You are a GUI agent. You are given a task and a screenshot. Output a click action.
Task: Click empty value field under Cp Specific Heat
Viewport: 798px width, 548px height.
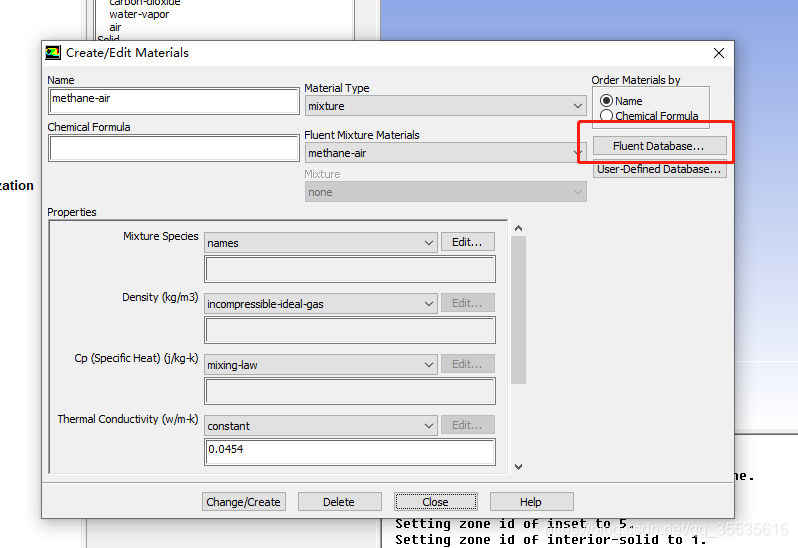350,391
